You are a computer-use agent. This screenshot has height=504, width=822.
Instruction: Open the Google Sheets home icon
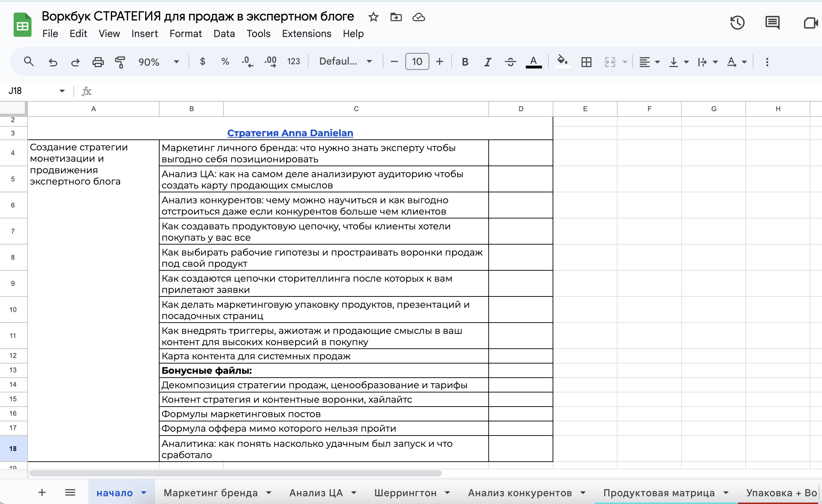coord(22,25)
